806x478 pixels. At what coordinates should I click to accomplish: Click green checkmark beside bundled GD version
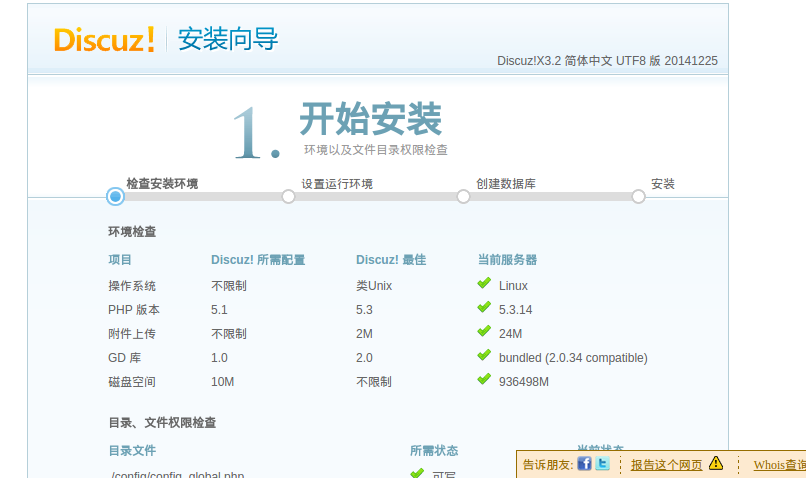pyautogui.click(x=484, y=356)
